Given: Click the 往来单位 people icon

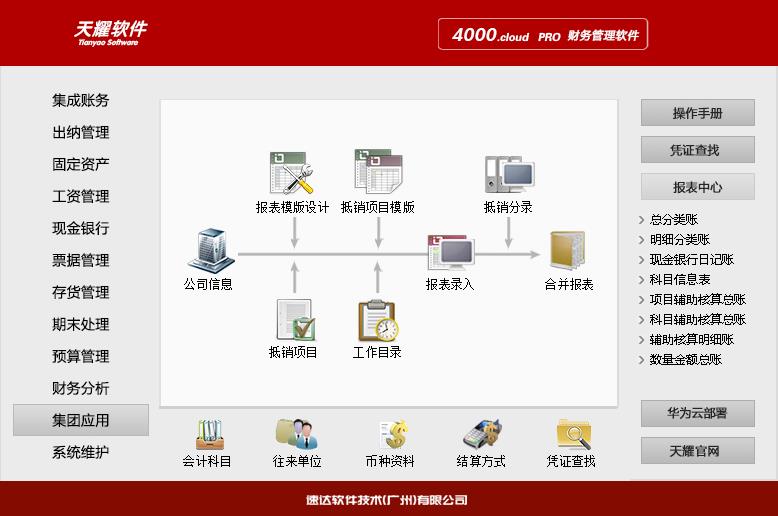Looking at the screenshot, I should (x=296, y=434).
